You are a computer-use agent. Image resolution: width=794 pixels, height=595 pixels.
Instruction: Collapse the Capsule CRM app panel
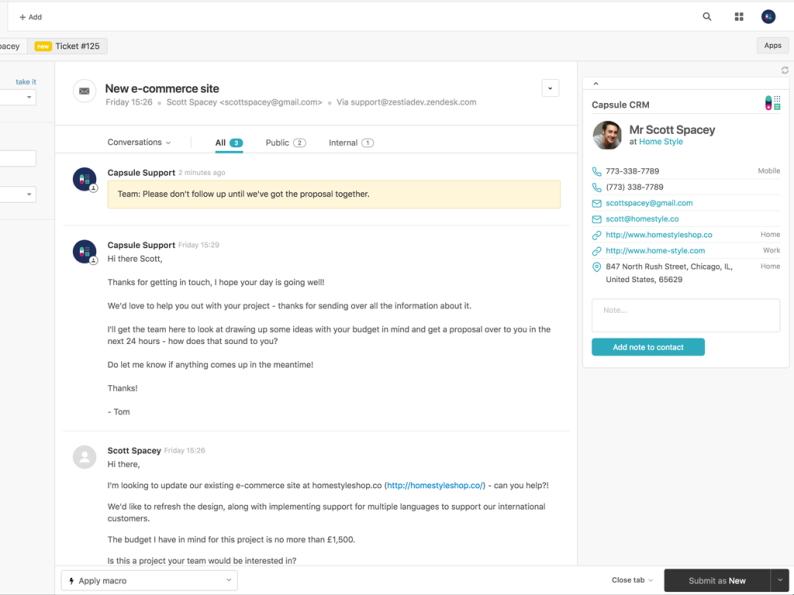pyautogui.click(x=596, y=84)
